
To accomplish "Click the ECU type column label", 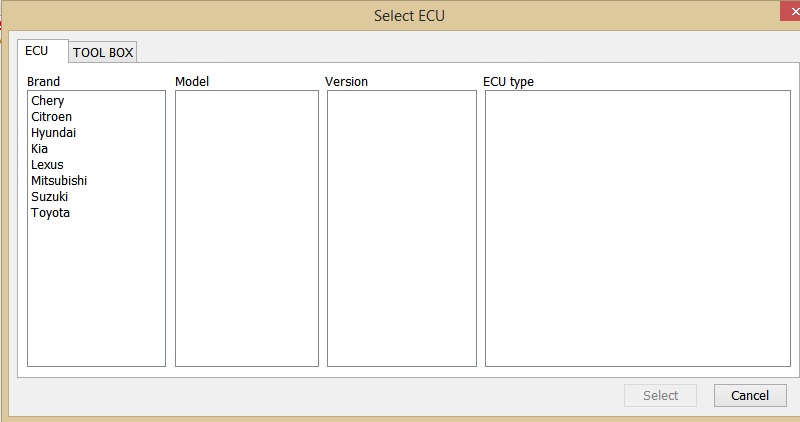I will [508, 81].
